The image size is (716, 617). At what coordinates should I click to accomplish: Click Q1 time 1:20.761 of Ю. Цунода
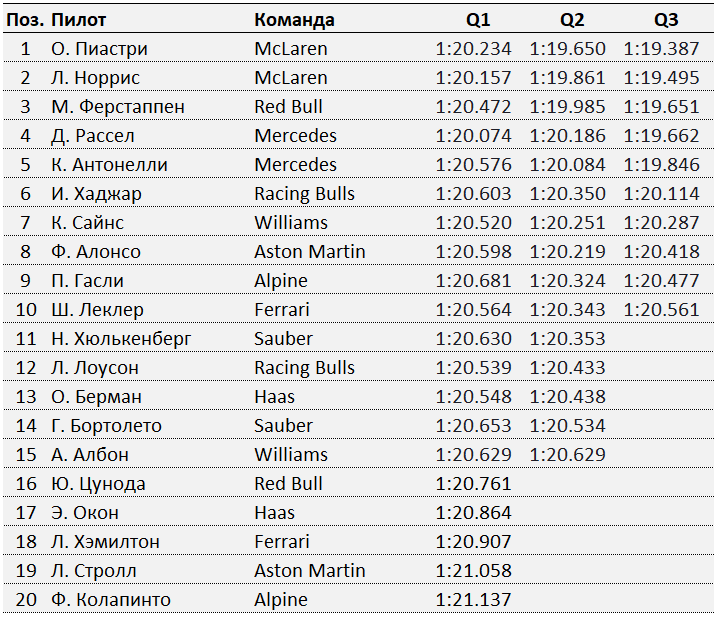pyautogui.click(x=473, y=484)
